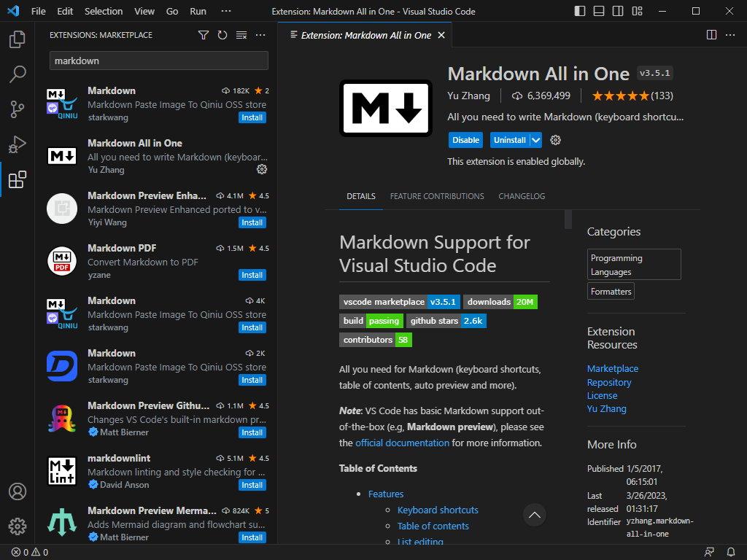This screenshot has height=560, width=747.
Task: Install Markdown Preview Mermaid Support
Action: pyautogui.click(x=252, y=537)
